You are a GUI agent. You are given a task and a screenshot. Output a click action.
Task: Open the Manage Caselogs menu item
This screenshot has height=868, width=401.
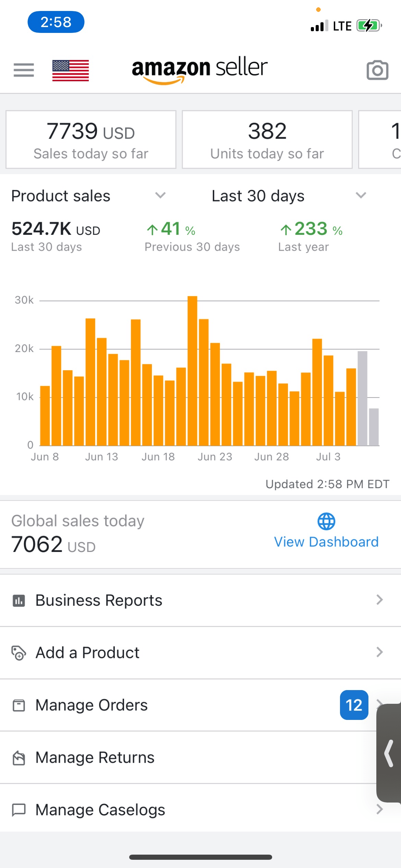(x=100, y=810)
